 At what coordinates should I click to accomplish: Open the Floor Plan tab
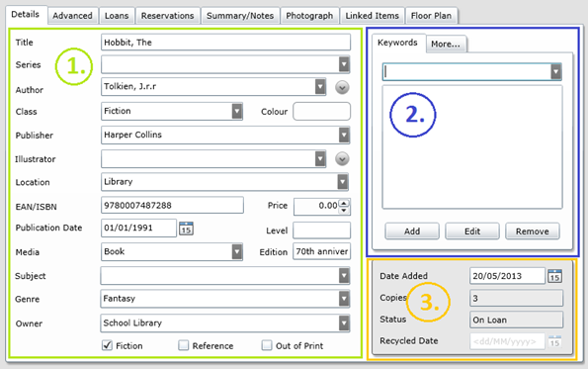[431, 16]
